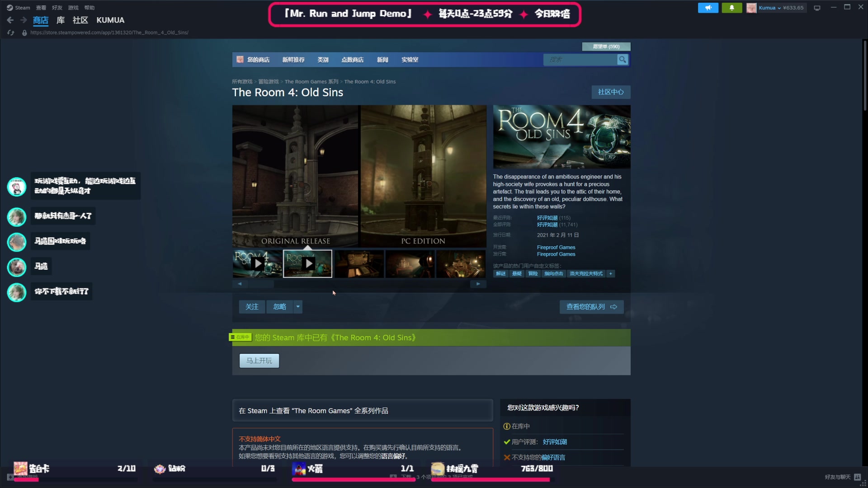
Task: Click the page vertical scrollbar
Action: (865, 75)
